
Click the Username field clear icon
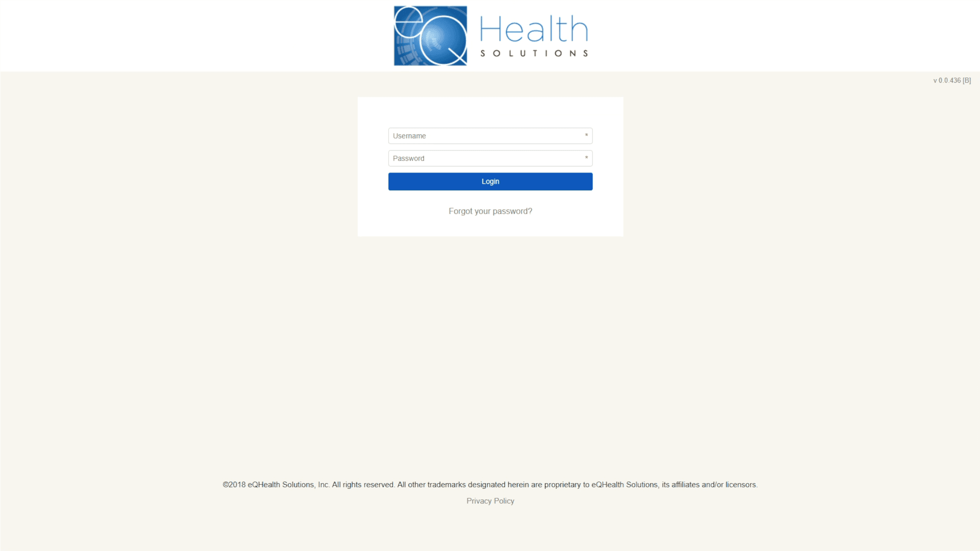point(585,136)
